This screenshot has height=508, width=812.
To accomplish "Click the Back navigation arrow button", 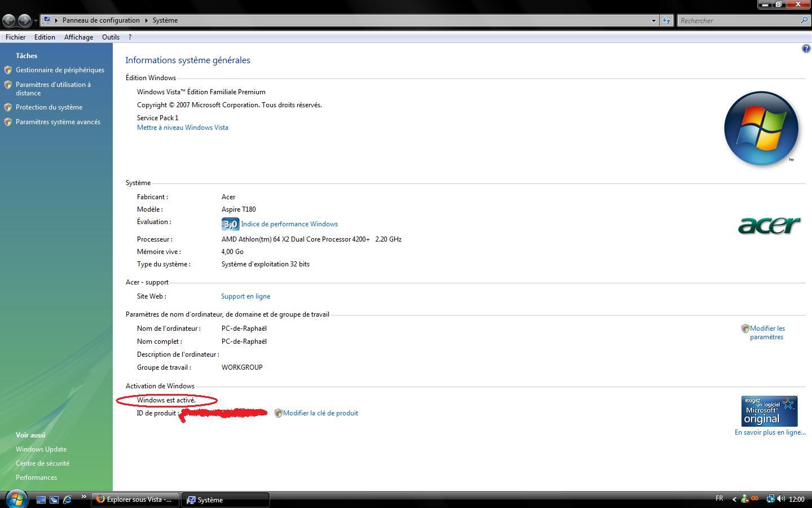I will [8, 20].
